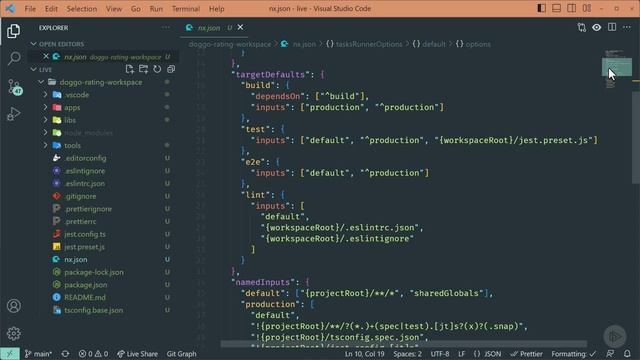This screenshot has height=360, width=640.
Task: Expand the apps folder
Action: (x=45, y=107)
